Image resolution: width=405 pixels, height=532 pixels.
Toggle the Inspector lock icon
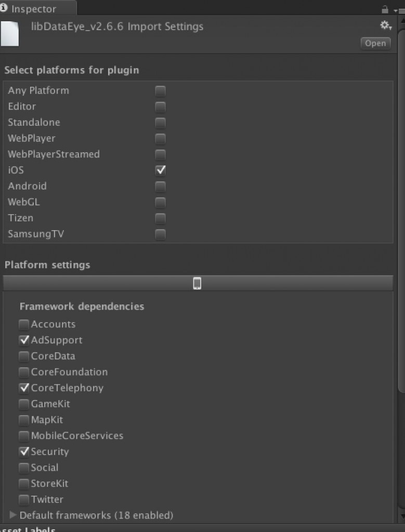(385, 9)
